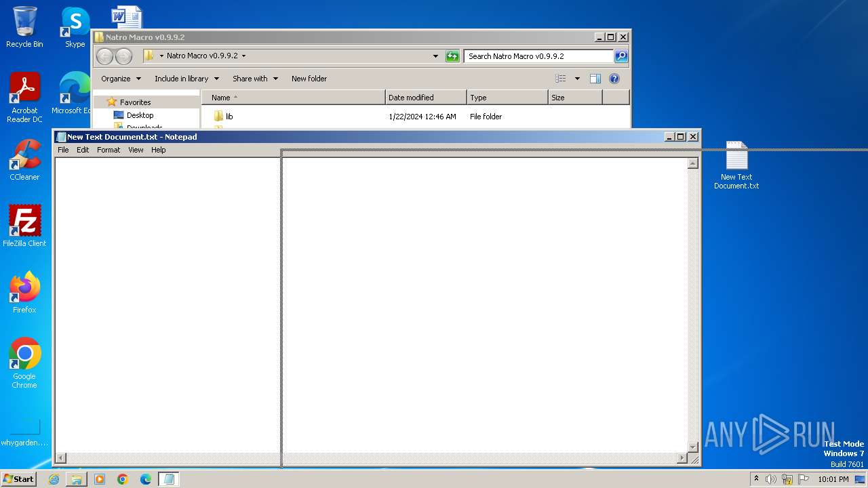Open Notepad File menu
Viewport: 868px width, 488px height.
(63, 150)
